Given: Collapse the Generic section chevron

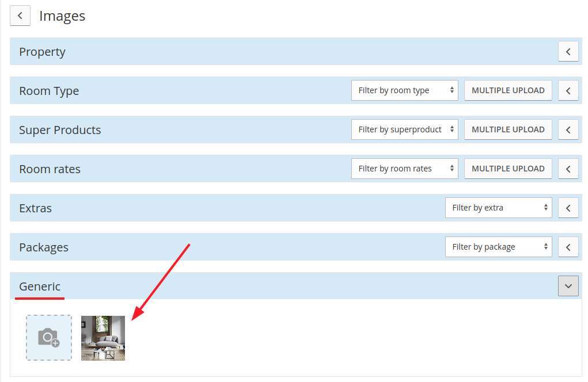Looking at the screenshot, I should tap(568, 286).
